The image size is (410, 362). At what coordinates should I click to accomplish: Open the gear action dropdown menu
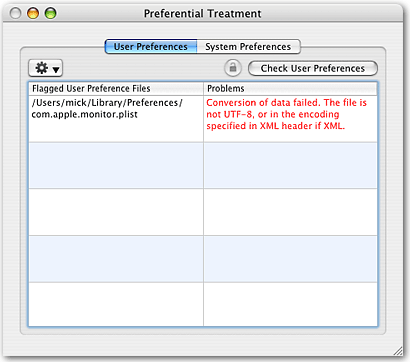tap(46, 68)
